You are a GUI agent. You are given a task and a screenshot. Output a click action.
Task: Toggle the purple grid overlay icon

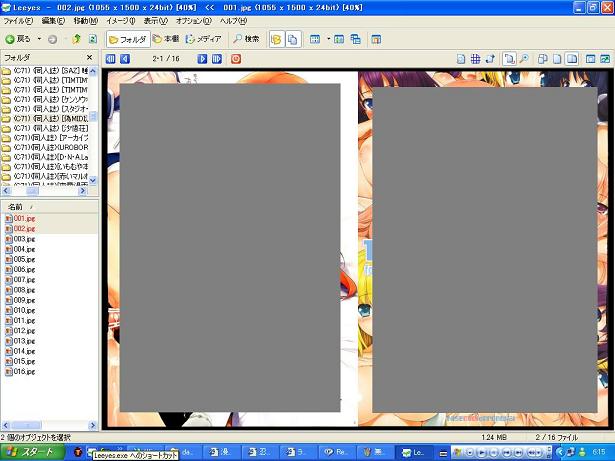(475, 59)
